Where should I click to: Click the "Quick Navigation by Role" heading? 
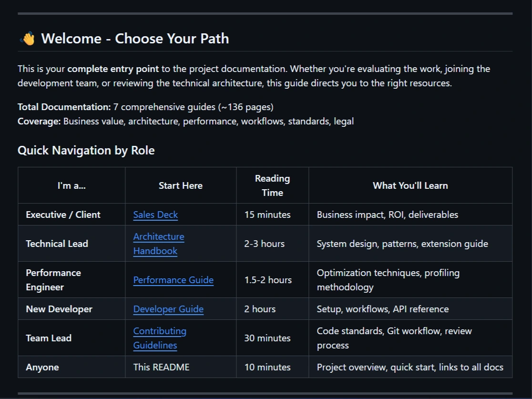point(86,151)
